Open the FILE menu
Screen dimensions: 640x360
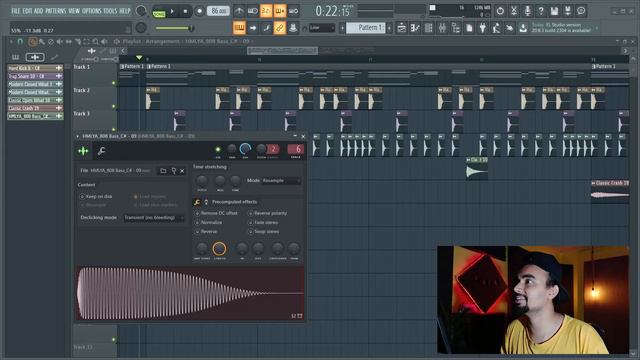tap(16, 11)
